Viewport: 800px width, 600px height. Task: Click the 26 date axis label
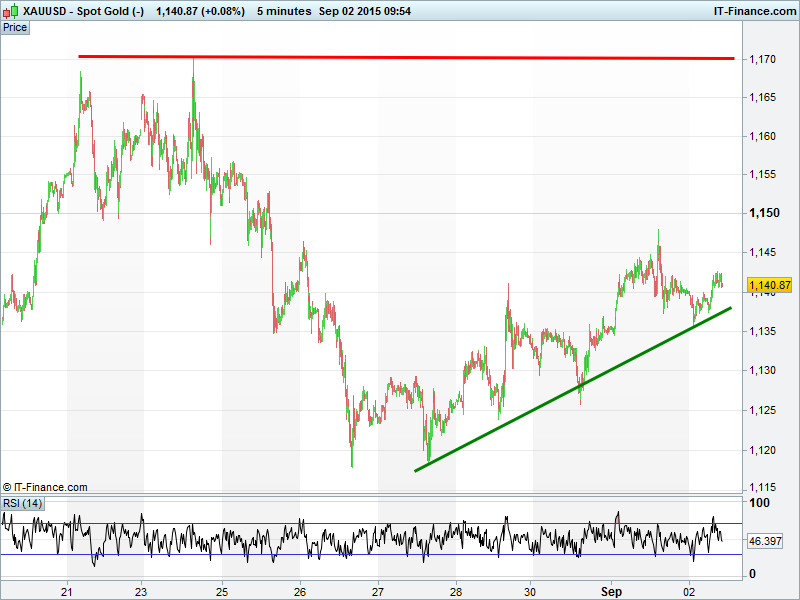[300, 591]
